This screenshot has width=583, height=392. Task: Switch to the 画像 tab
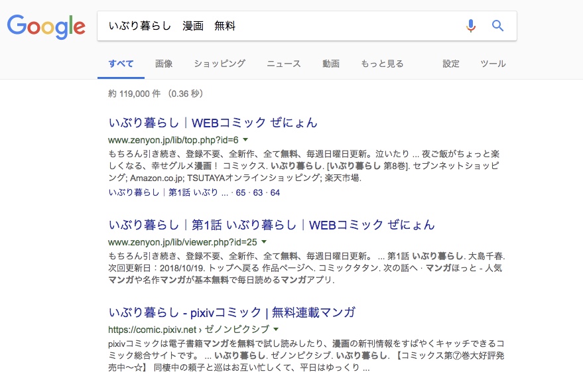coord(164,64)
